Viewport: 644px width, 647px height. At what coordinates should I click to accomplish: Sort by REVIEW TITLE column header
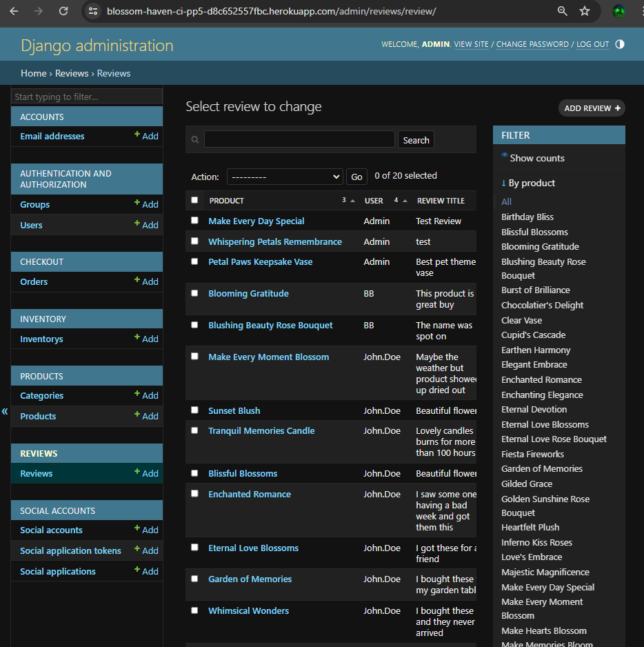click(x=441, y=201)
